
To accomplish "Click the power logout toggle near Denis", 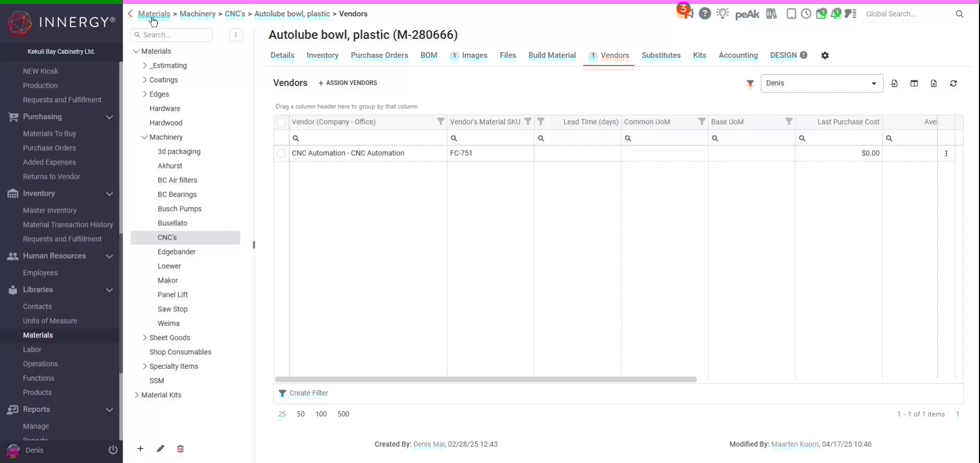I will click(113, 450).
